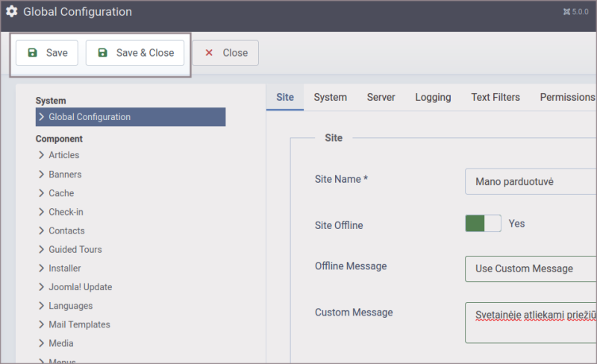Screen dimensions: 597x364
Task: Click the chevron beside Languages
Action: click(x=42, y=306)
